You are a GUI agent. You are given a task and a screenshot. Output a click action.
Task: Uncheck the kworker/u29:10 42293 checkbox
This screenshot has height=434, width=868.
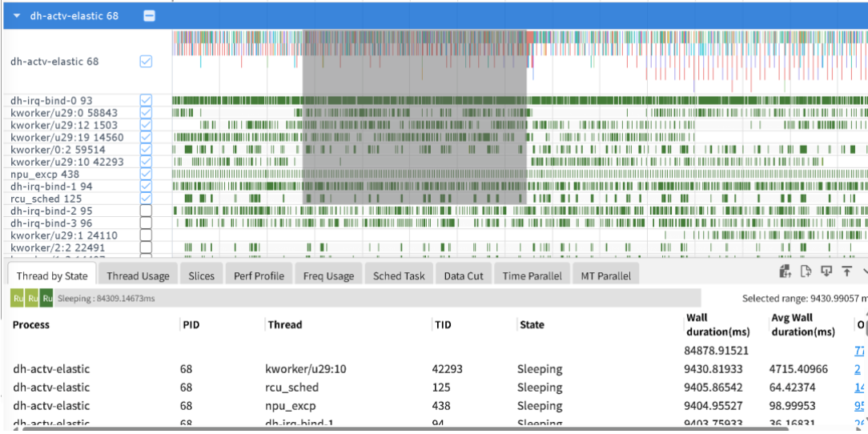pos(146,162)
